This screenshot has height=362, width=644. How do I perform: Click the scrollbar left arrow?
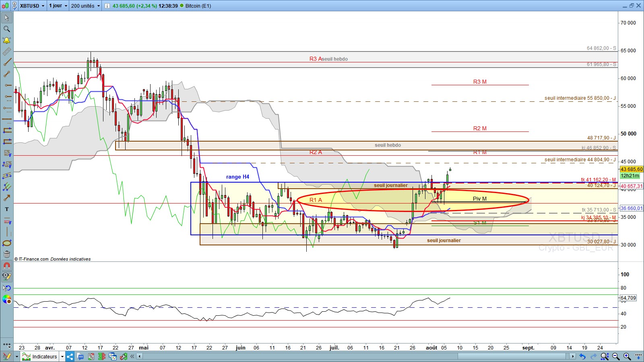(x=140, y=356)
